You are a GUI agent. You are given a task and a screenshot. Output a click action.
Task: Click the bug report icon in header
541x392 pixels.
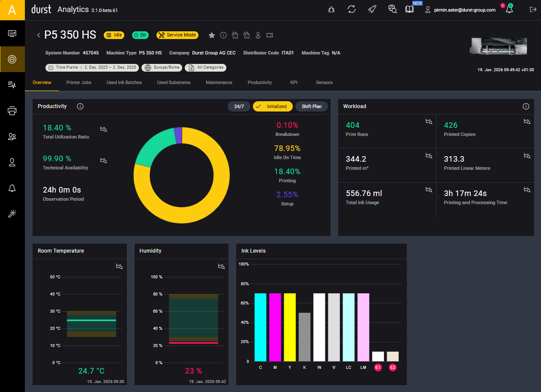331,9
